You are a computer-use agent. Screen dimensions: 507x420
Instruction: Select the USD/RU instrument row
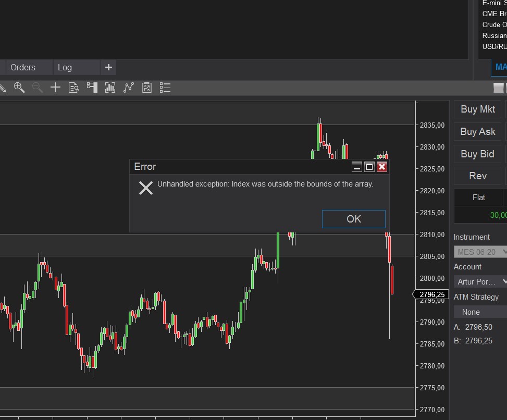(x=494, y=46)
